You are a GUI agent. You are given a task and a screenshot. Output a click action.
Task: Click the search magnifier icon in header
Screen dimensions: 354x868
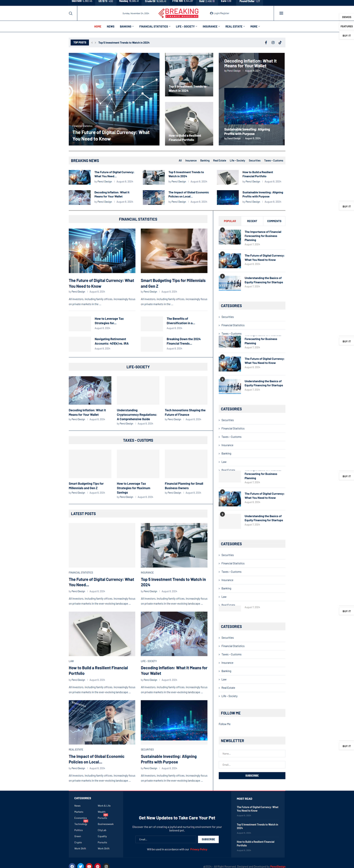tap(70, 13)
